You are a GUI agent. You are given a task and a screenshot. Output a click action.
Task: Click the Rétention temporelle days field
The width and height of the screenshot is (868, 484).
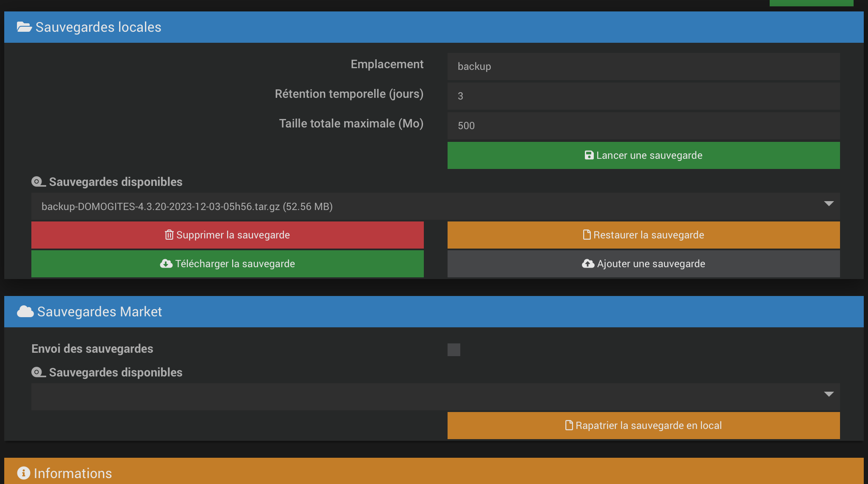pyautogui.click(x=643, y=96)
